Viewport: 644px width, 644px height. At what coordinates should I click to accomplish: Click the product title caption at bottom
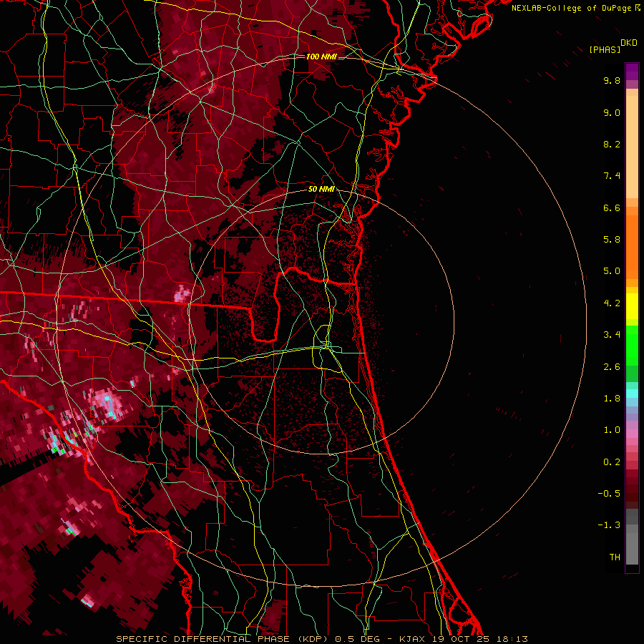click(x=322, y=639)
